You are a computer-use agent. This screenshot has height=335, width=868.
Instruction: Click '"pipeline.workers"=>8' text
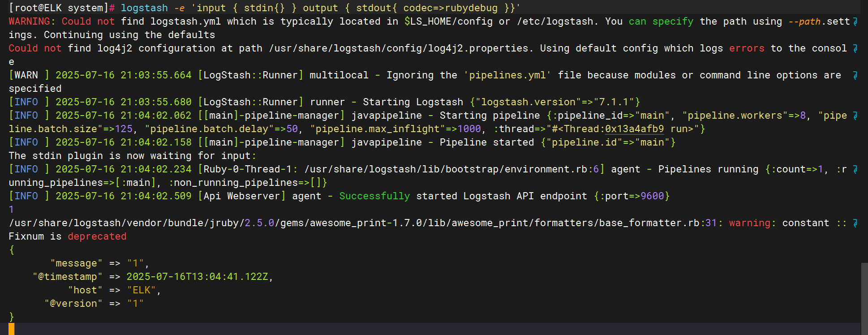click(744, 116)
